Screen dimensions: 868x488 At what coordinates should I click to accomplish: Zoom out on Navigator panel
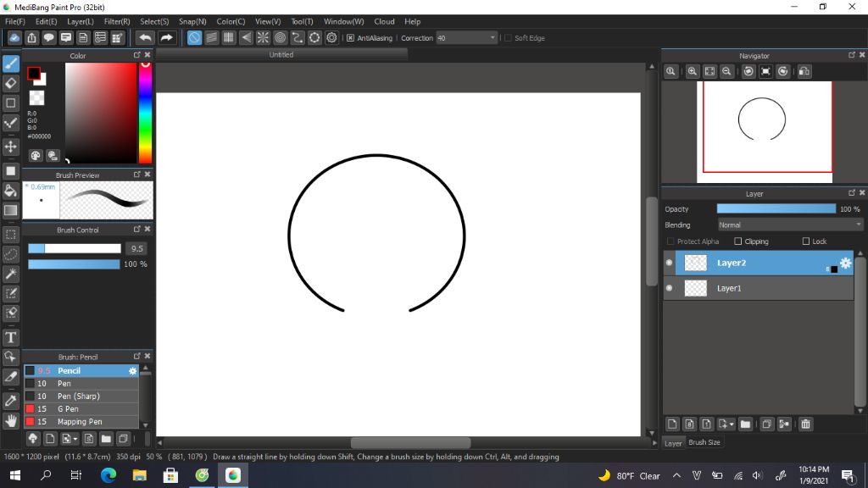pos(726,71)
